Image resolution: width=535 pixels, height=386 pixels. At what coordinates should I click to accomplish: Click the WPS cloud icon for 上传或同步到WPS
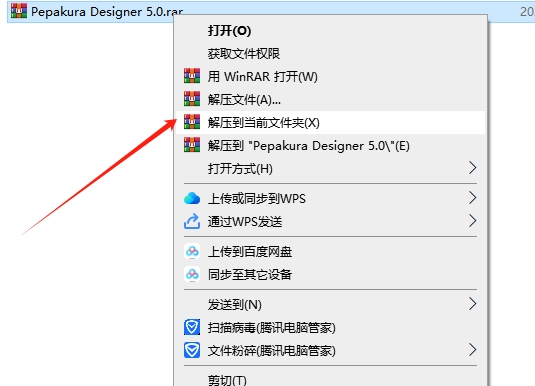(x=192, y=198)
